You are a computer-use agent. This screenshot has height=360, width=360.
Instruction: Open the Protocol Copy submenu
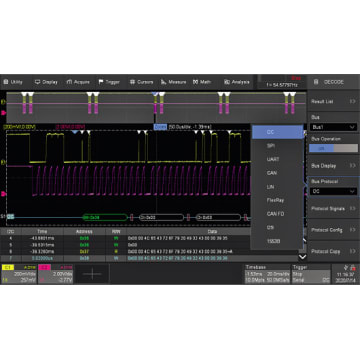pyautogui.click(x=333, y=251)
